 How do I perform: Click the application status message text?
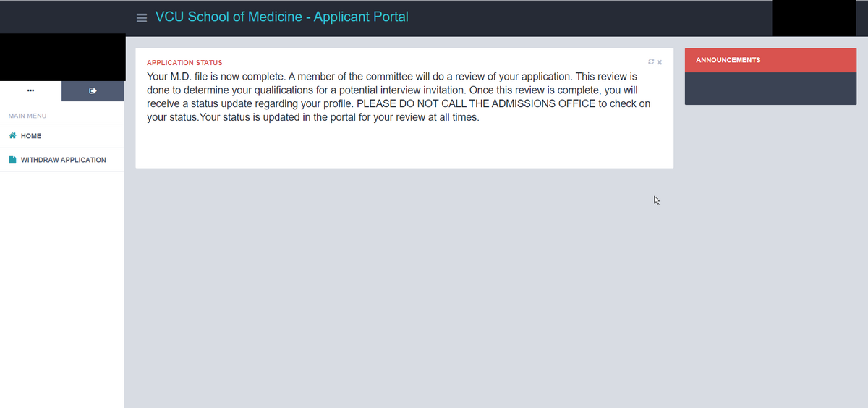[x=399, y=96]
